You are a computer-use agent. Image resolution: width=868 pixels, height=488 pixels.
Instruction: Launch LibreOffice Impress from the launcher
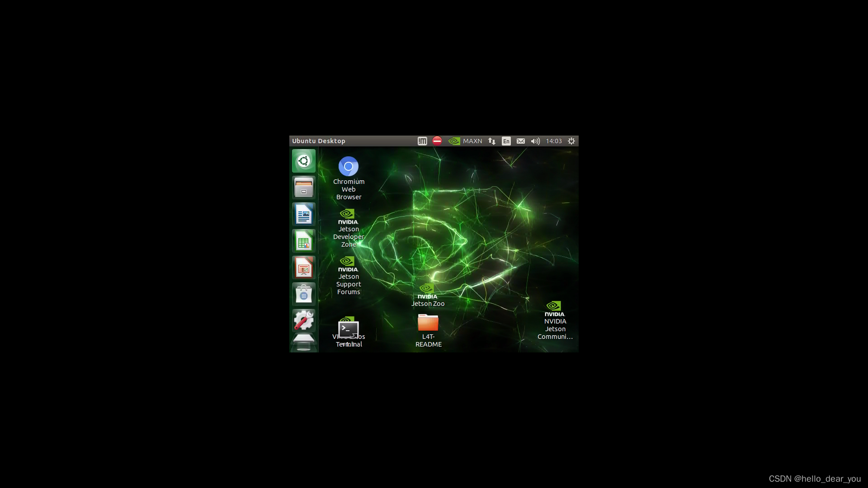click(303, 267)
